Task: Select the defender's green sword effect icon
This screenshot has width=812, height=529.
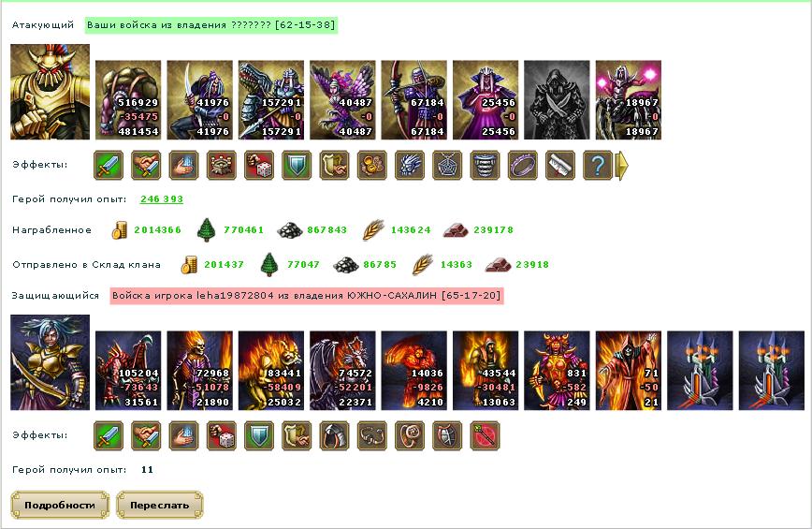Action: [109, 435]
